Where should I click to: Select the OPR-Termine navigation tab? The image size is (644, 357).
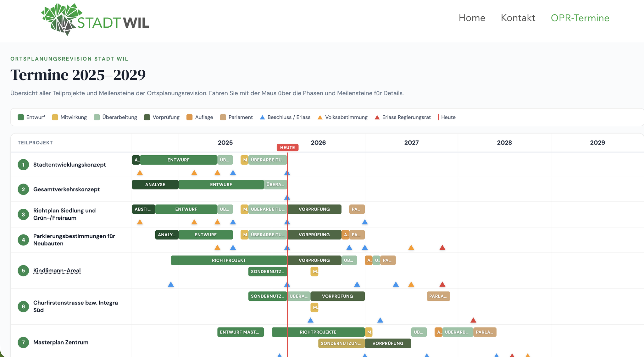580,18
